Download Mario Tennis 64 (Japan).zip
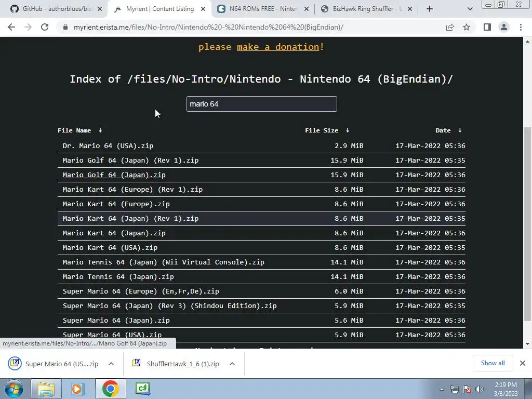Screen dimensions: 532x399 (118, 277)
